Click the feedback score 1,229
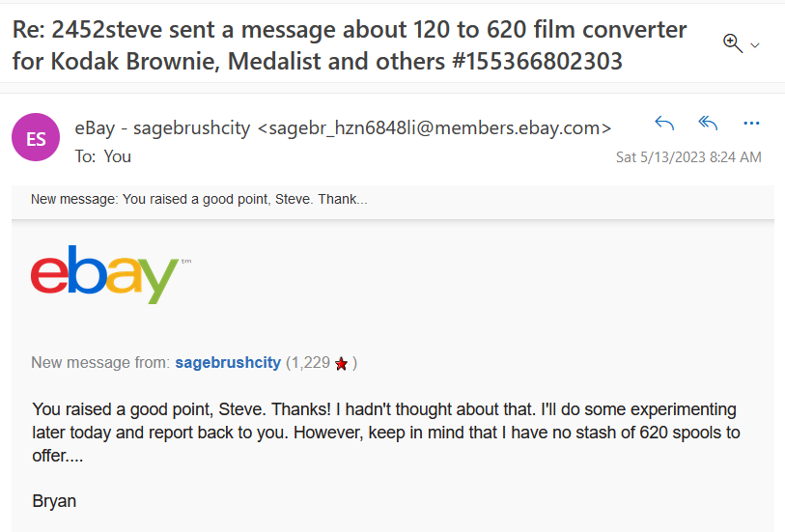The height and width of the screenshot is (532, 785). coord(310,362)
